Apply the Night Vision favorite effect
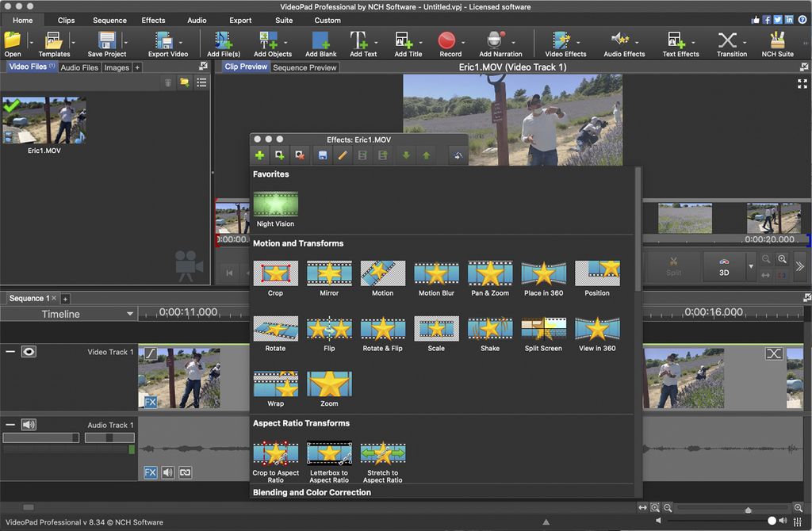The image size is (812, 531). [274, 206]
